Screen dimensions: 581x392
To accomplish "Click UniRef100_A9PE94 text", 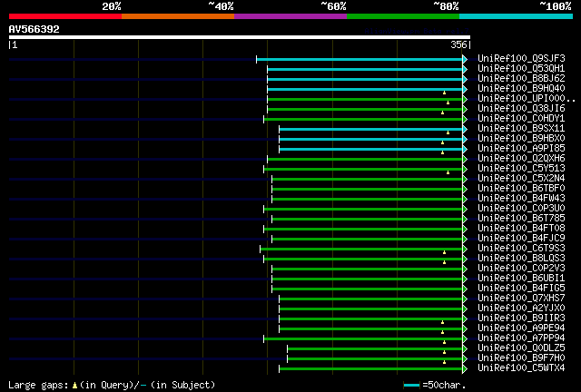I will tap(521, 328).
